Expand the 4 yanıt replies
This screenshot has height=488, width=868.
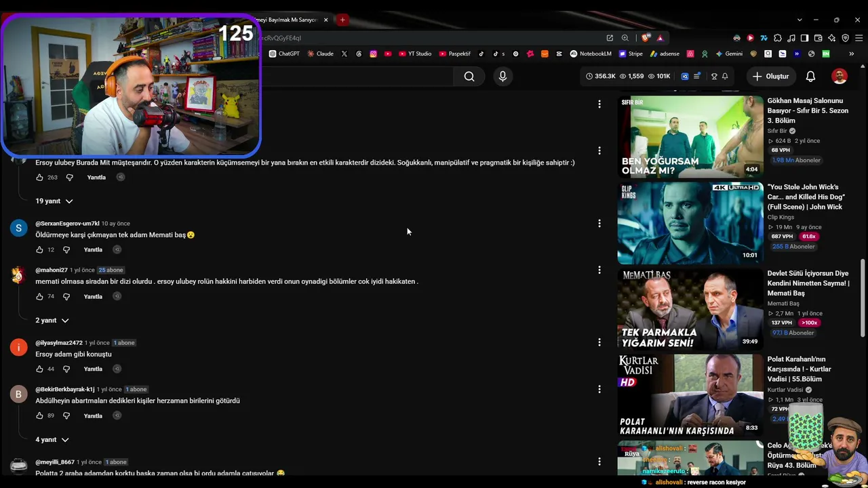(x=52, y=440)
